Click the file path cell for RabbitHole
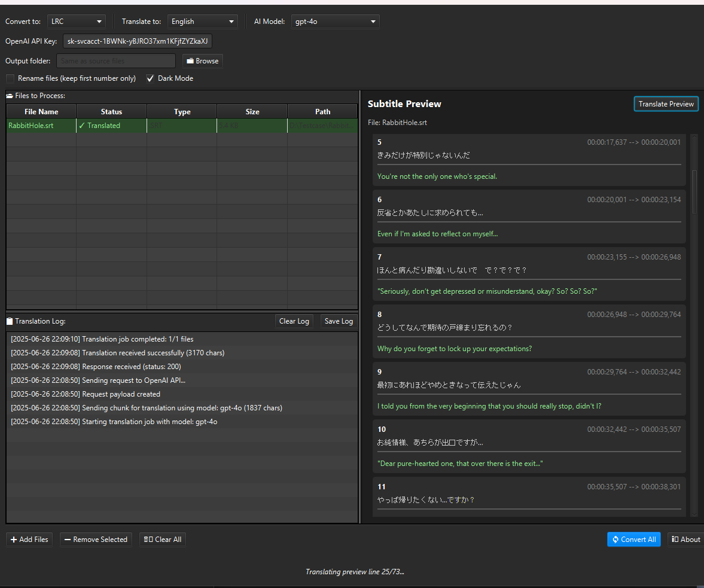 tap(322, 126)
